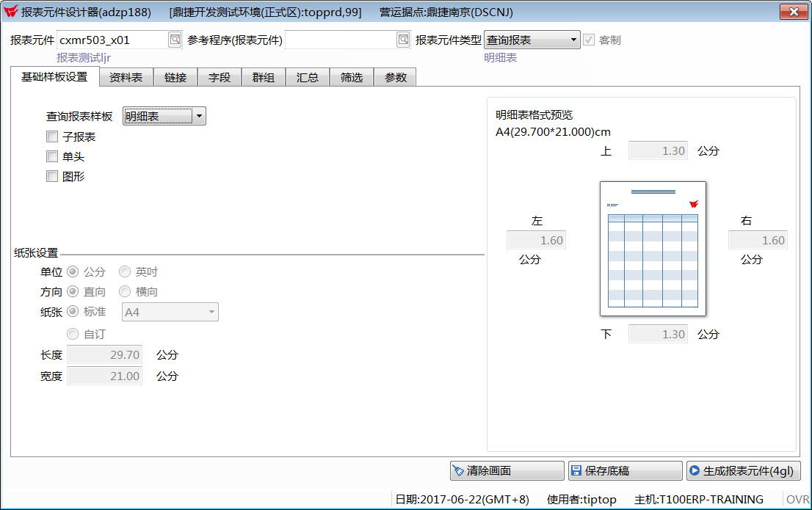Open lookup icon beside 报表元件 field
Viewport: 812px width, 510px height.
(175, 40)
